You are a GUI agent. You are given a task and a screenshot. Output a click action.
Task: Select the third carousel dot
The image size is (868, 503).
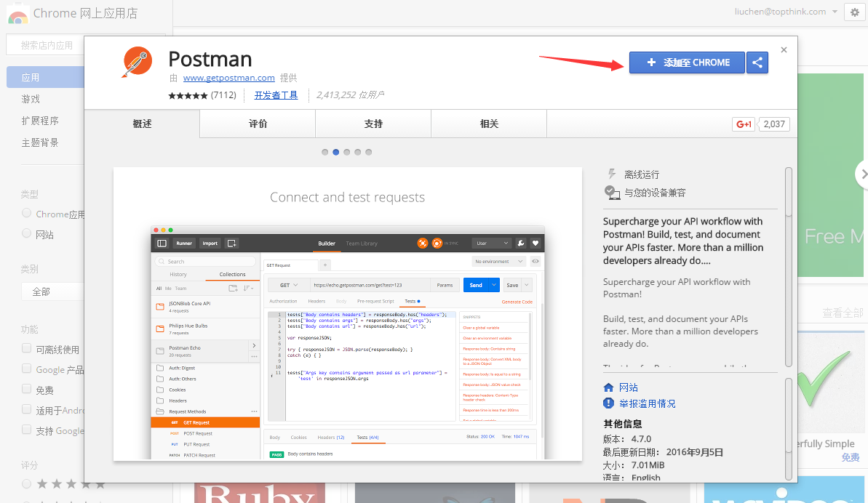pos(346,152)
